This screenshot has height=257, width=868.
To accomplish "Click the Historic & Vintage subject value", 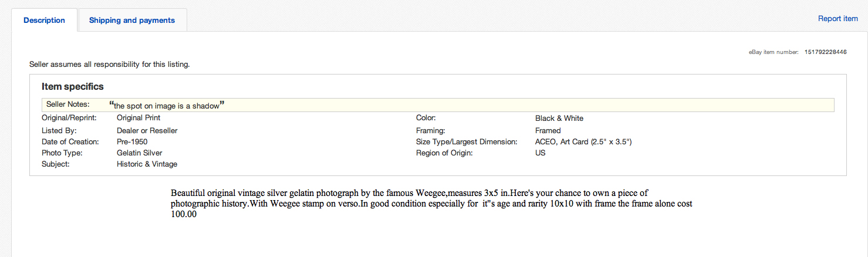I will [x=147, y=164].
